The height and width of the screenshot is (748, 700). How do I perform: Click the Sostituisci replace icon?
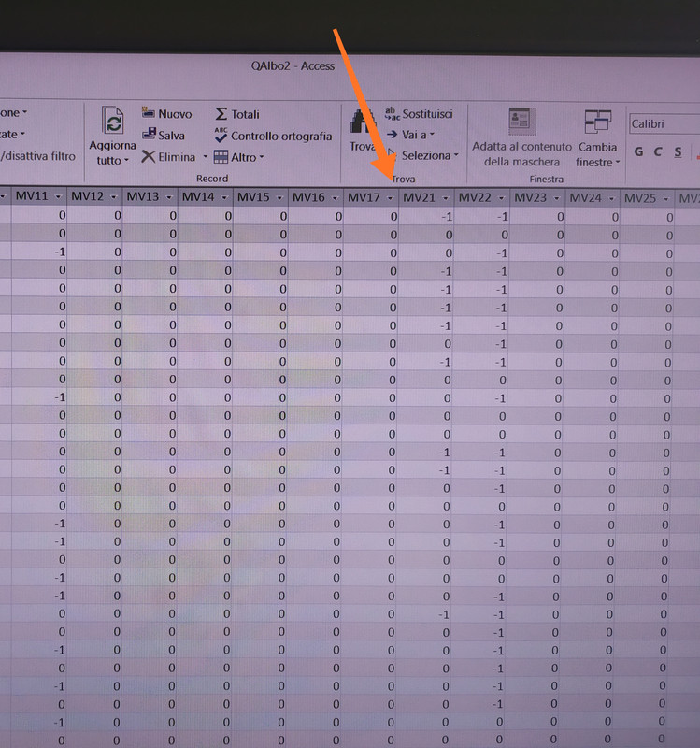[392, 113]
